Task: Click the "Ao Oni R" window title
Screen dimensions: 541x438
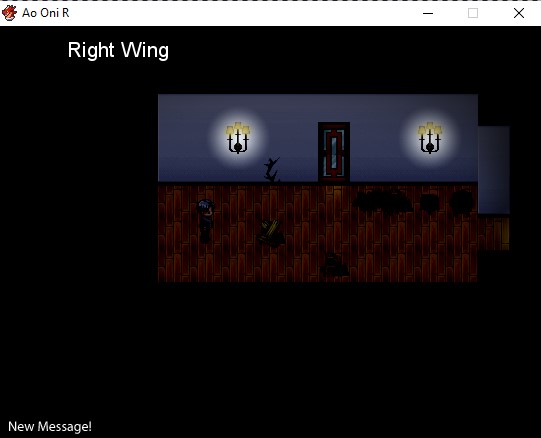Action: 46,13
